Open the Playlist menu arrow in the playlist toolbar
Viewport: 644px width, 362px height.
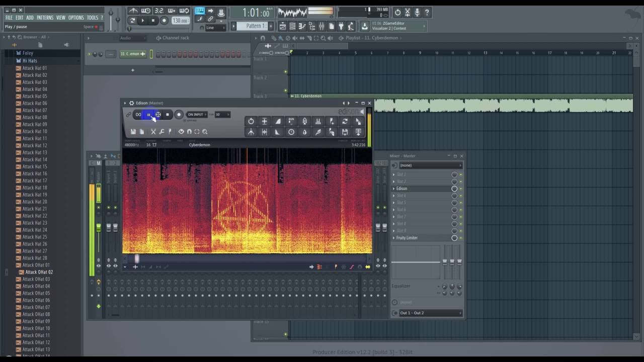(x=256, y=38)
